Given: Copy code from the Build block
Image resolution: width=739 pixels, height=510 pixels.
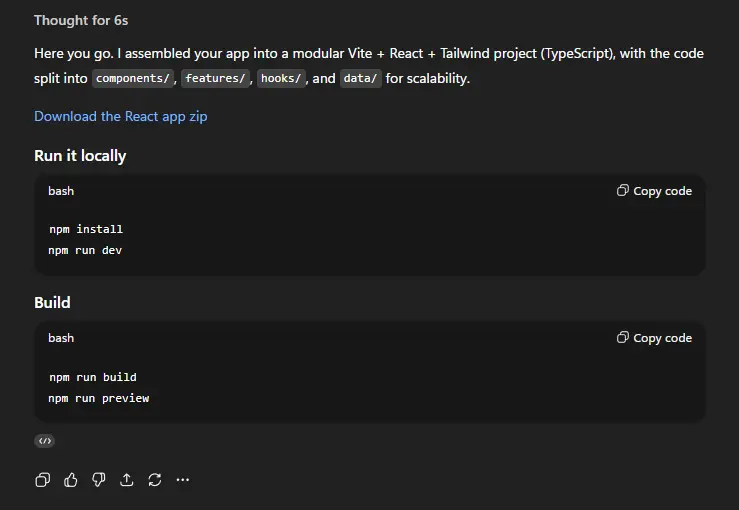Looking at the screenshot, I should (x=654, y=338).
